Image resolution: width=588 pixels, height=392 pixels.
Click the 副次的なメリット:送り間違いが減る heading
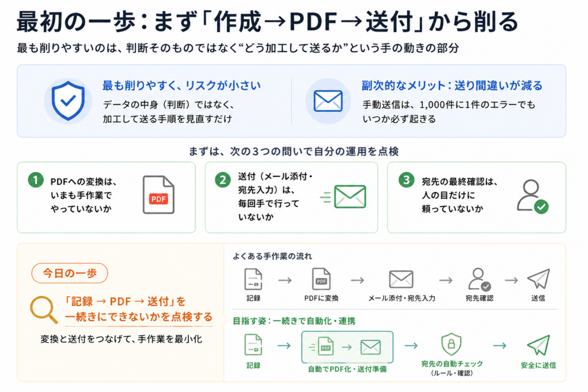452,86
